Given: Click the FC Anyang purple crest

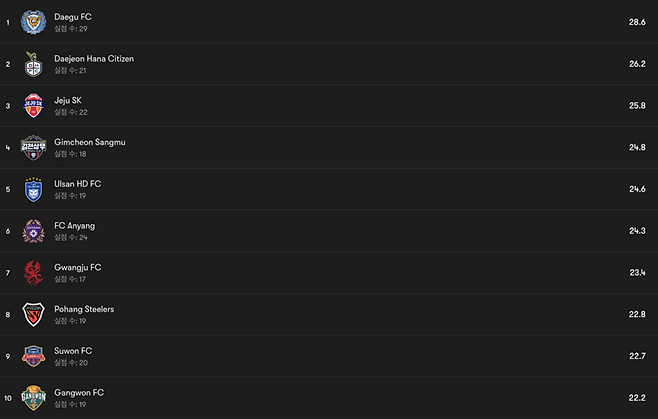Looking at the screenshot, I should click(33, 231).
